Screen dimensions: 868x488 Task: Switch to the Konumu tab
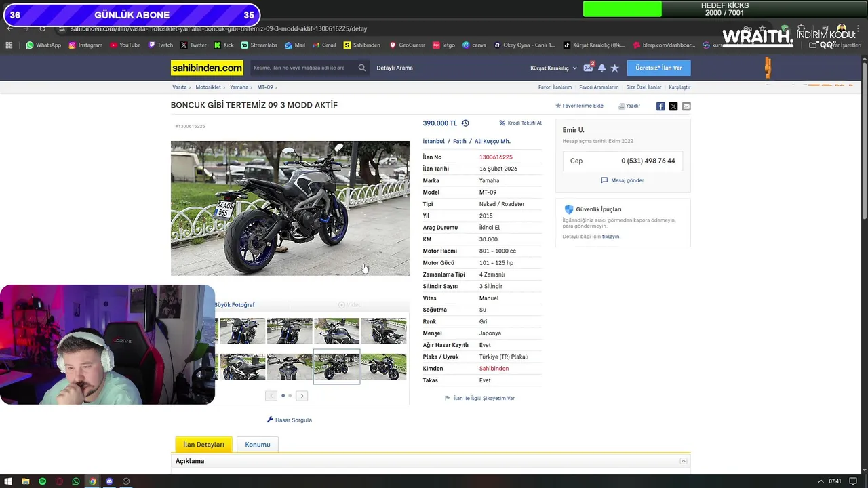(x=258, y=445)
